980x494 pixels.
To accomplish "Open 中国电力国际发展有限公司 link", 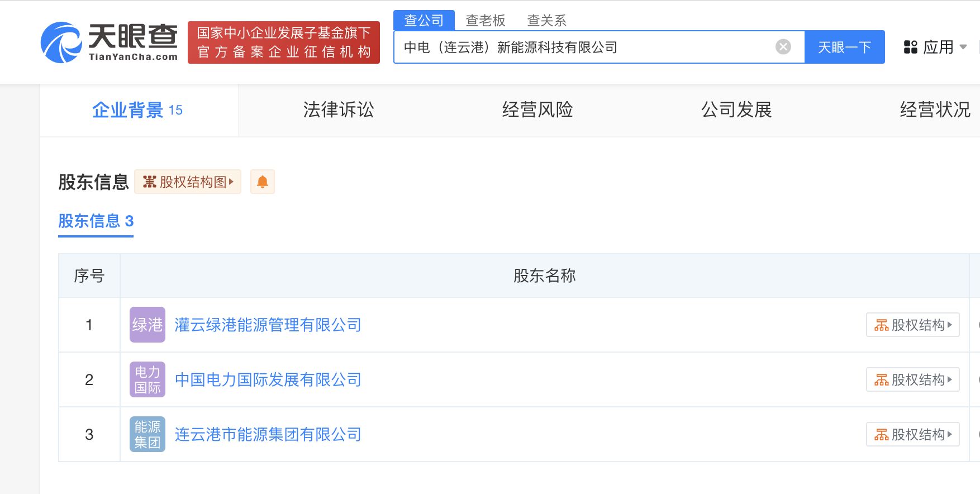I will click(x=268, y=379).
